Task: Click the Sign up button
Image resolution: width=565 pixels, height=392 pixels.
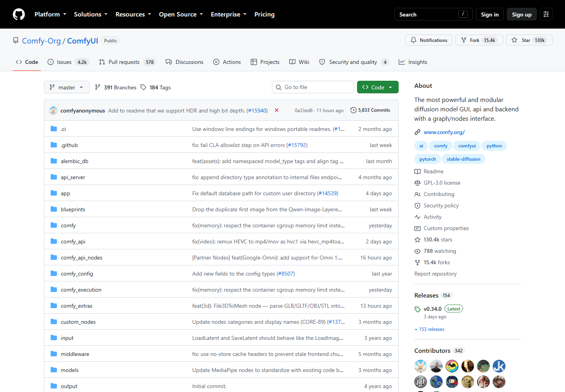Action: point(522,14)
